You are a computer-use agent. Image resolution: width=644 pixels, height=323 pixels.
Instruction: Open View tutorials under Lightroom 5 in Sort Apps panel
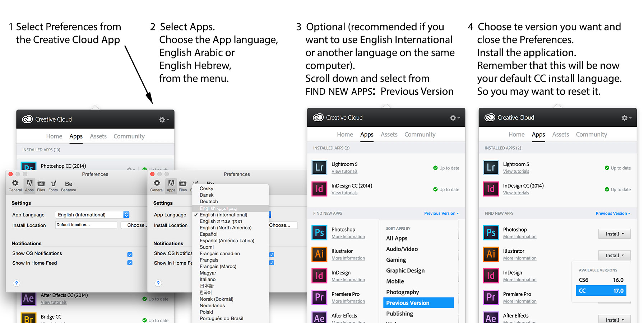click(x=344, y=171)
